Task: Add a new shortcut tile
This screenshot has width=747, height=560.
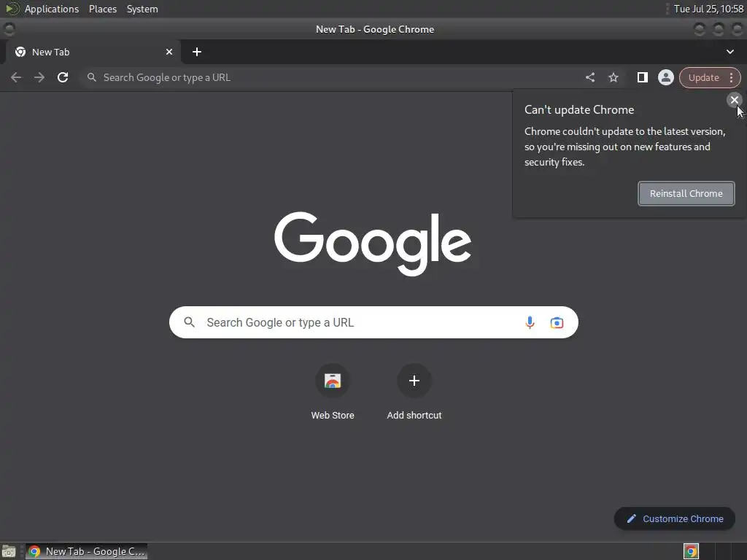Action: [x=414, y=392]
